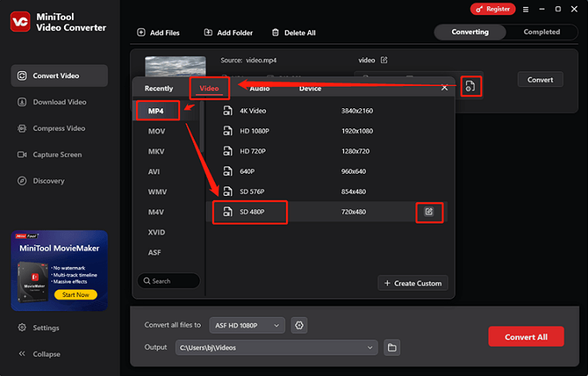Choose the WMV format
Image resolution: width=588 pixels, height=376 pixels.
pyautogui.click(x=157, y=192)
